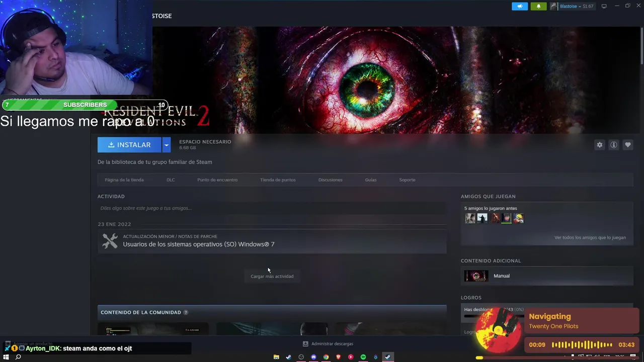644x362 pixels.
Task: Open Discusiones tab
Action: (330, 180)
